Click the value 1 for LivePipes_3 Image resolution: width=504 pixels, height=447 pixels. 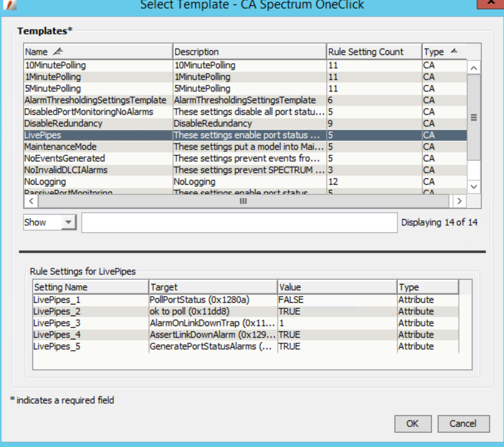pos(281,323)
